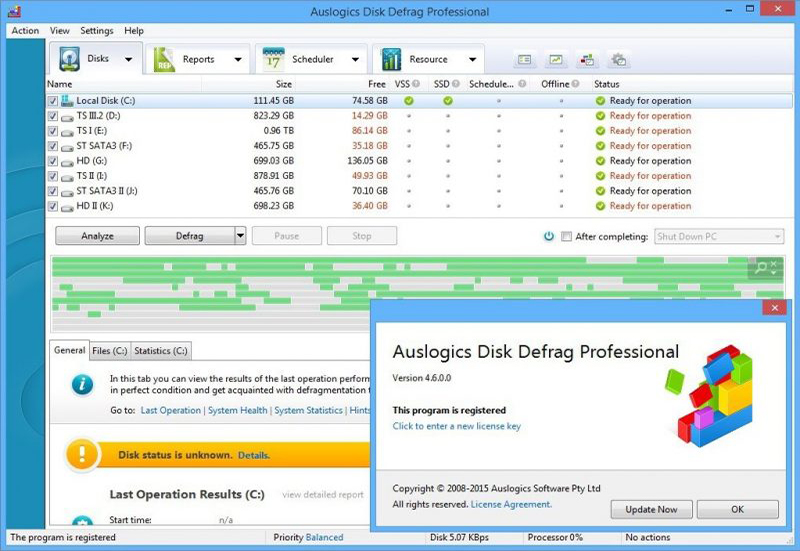Click the enter a new license key link
800x551 pixels.
[x=457, y=426]
